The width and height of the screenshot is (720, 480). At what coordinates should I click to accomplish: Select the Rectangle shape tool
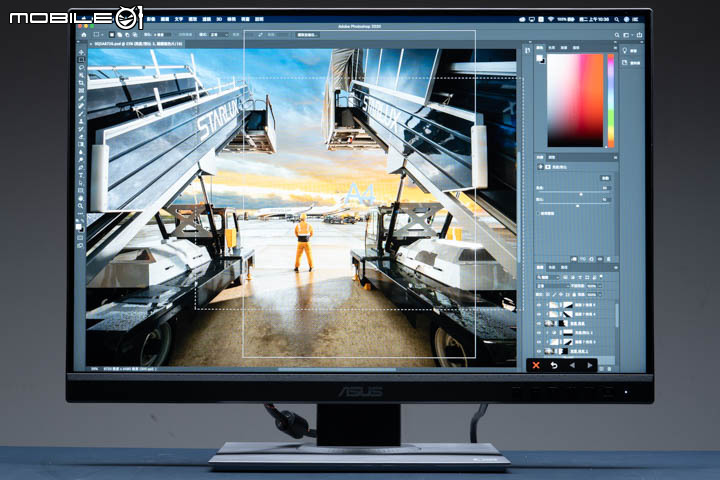[82, 189]
